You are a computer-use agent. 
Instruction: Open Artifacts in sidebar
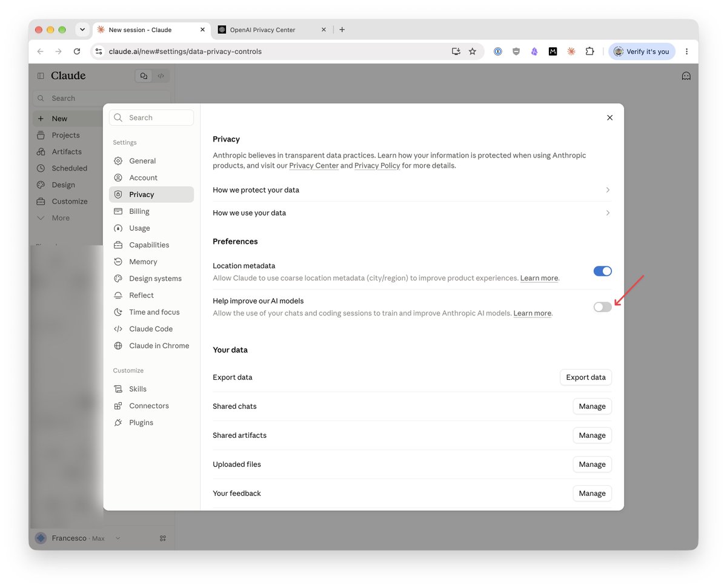(67, 151)
